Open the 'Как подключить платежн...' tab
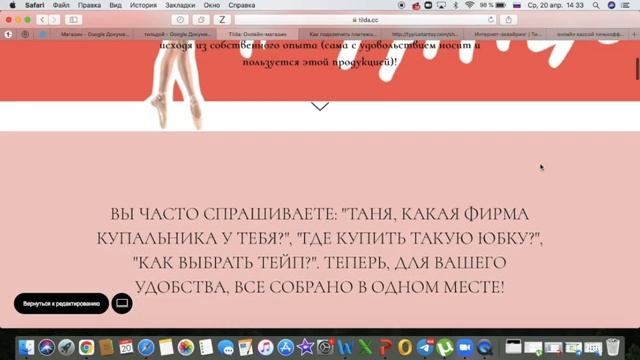Screen dimensions: 640x360 click(342, 35)
